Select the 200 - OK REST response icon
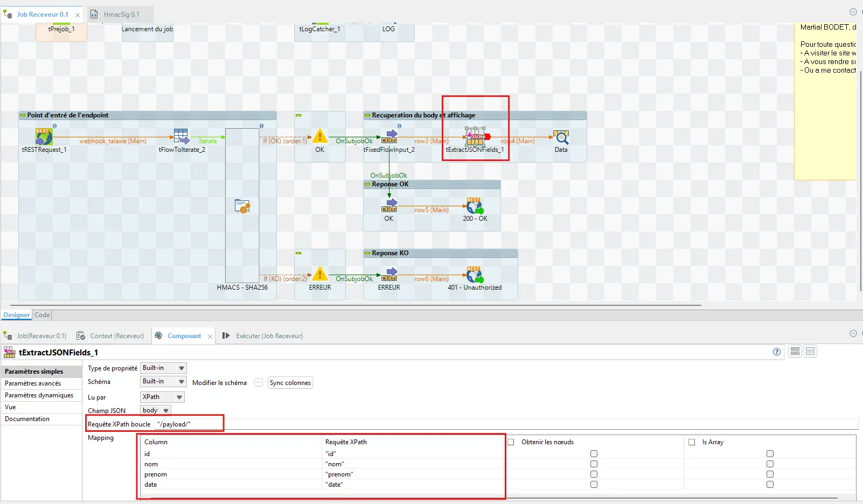Viewport: 863px width, 504px height. tap(475, 206)
